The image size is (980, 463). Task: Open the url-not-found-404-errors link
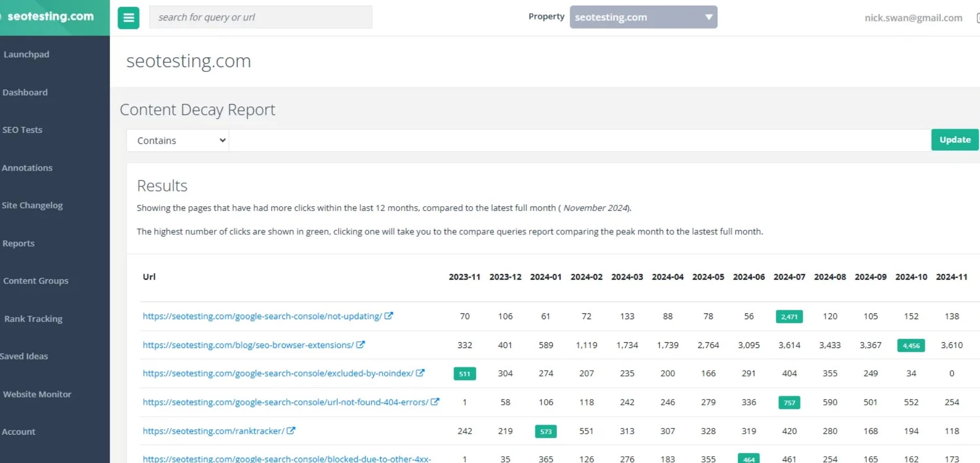point(286,402)
